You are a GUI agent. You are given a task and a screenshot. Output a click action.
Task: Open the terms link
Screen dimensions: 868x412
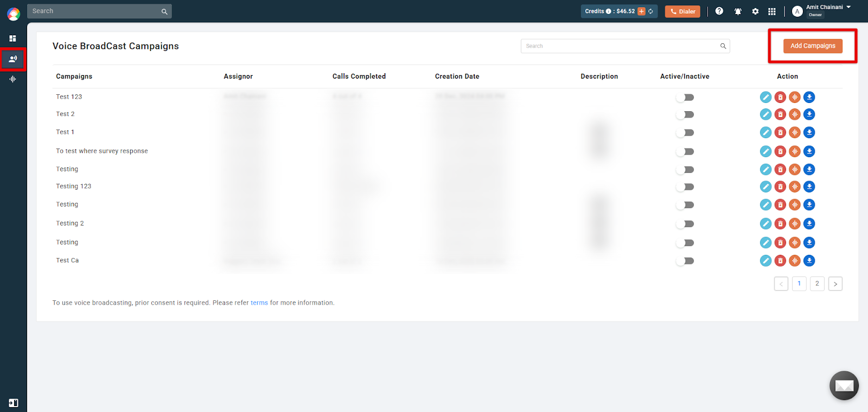pos(259,303)
